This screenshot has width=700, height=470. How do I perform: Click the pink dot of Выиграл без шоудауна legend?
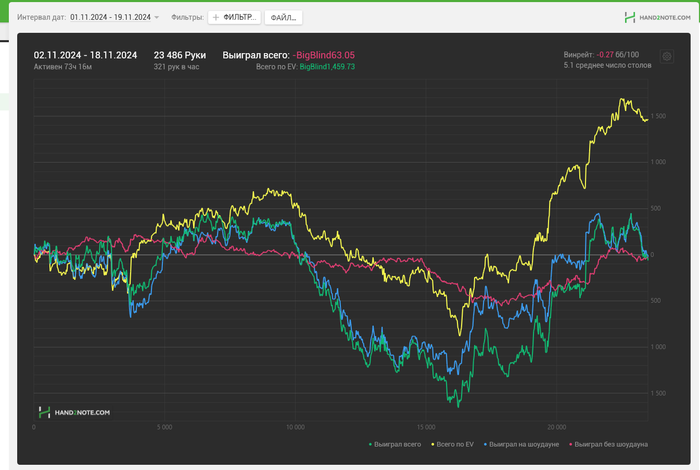(x=571, y=445)
